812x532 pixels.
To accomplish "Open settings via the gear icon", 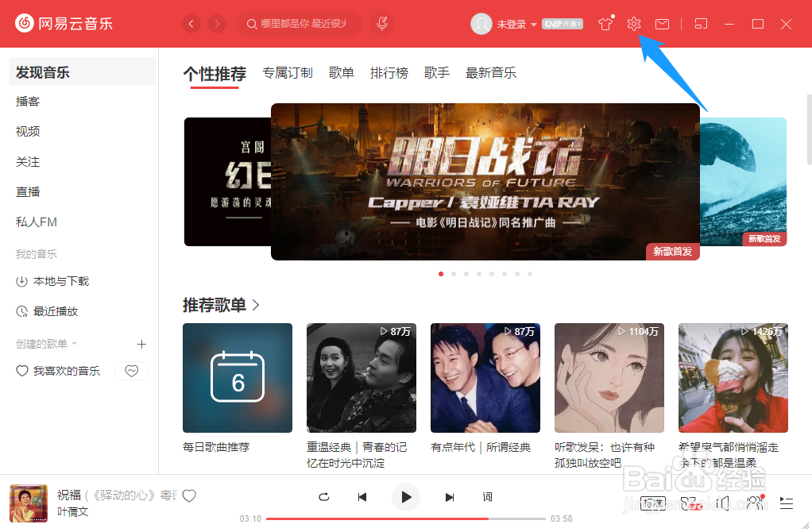I will tap(634, 24).
